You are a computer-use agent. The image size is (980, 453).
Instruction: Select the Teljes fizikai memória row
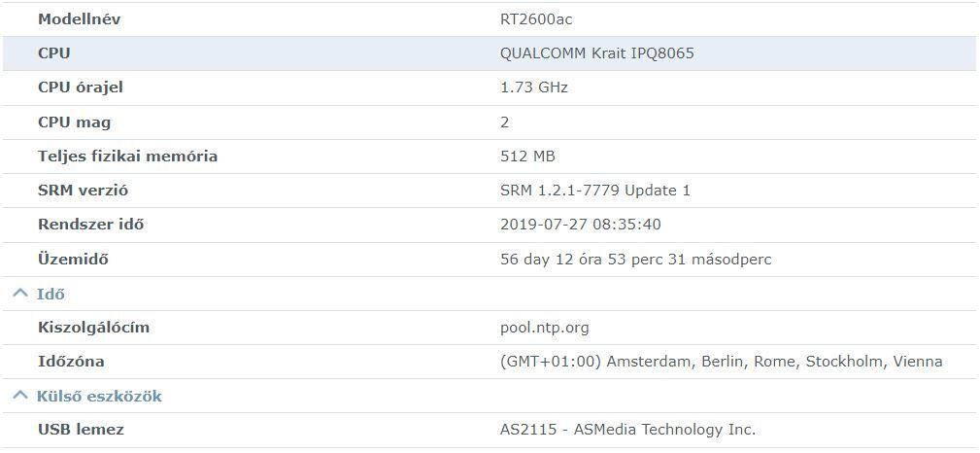(127, 157)
